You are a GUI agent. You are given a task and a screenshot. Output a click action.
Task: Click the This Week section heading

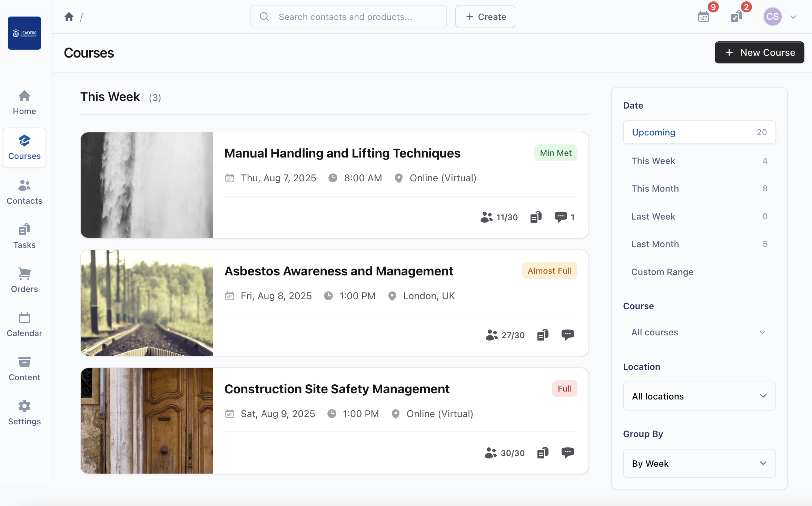tap(110, 97)
